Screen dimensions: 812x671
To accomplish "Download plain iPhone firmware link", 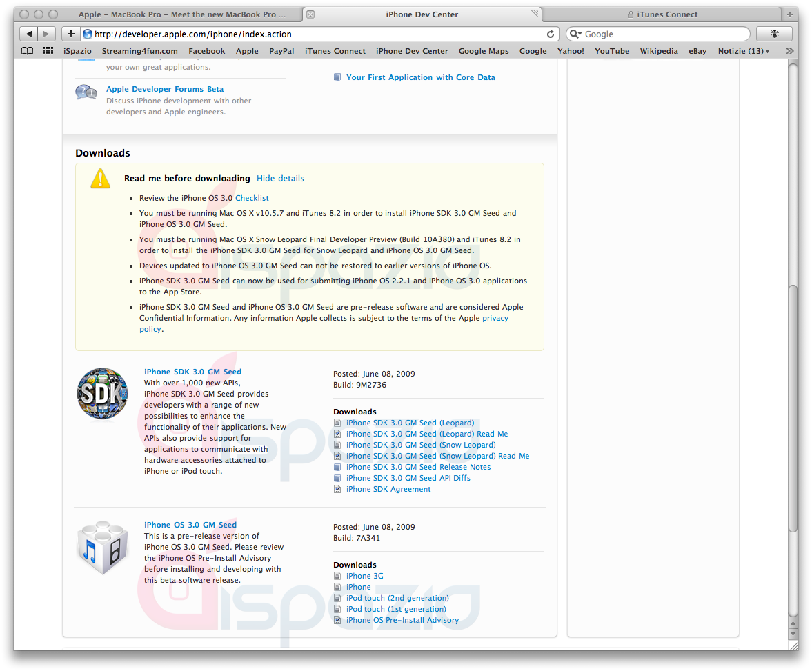I will tap(358, 587).
